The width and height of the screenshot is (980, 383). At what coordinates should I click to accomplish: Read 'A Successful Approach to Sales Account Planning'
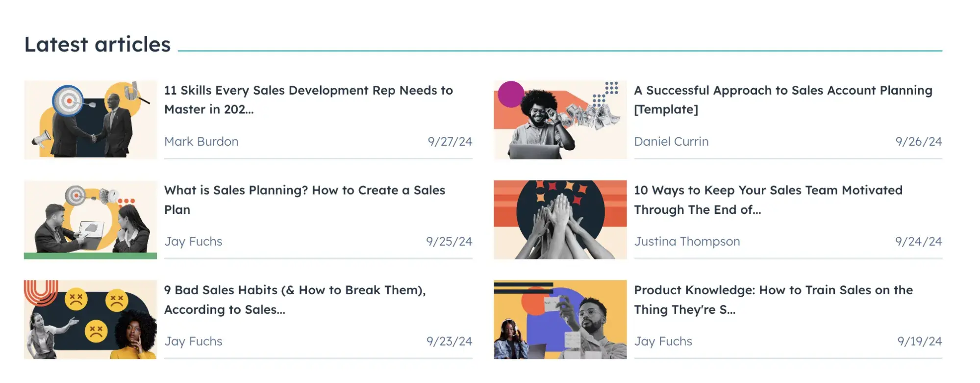coord(783,100)
